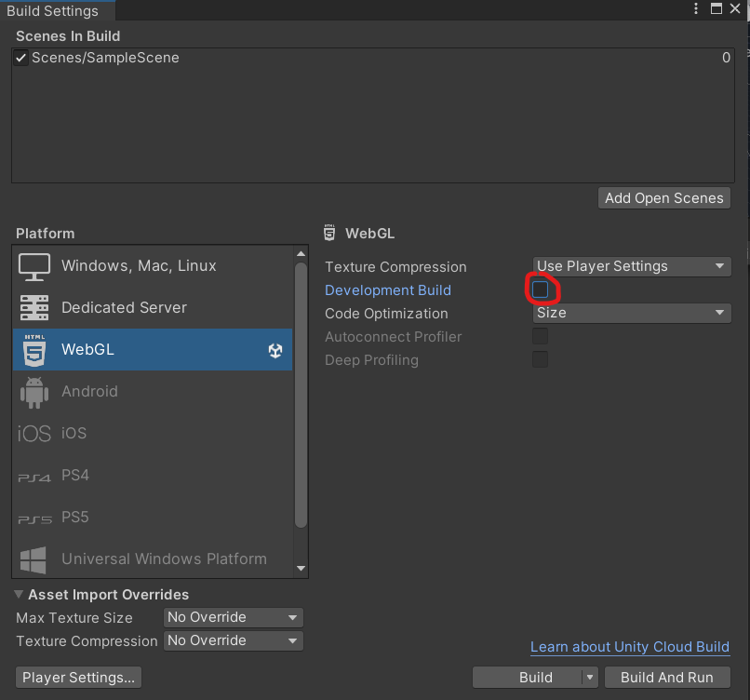The width and height of the screenshot is (750, 700).
Task: Open Player Settings
Action: click(x=78, y=678)
